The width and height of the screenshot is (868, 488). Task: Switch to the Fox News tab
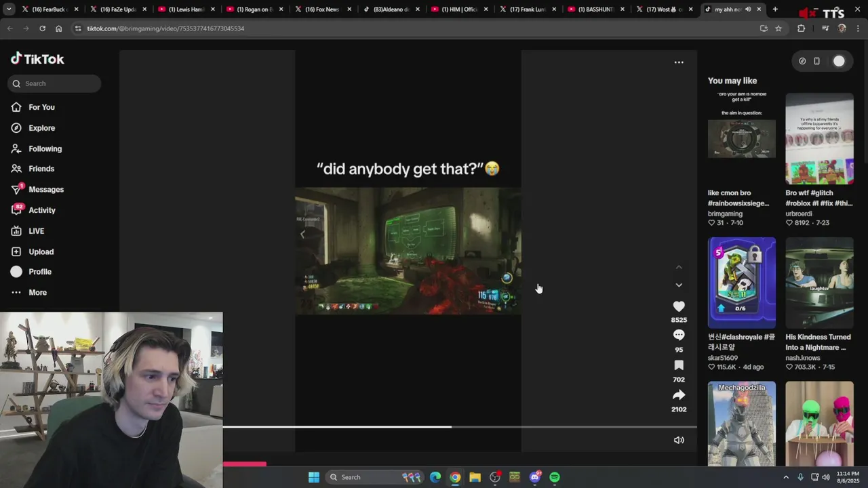322,9
